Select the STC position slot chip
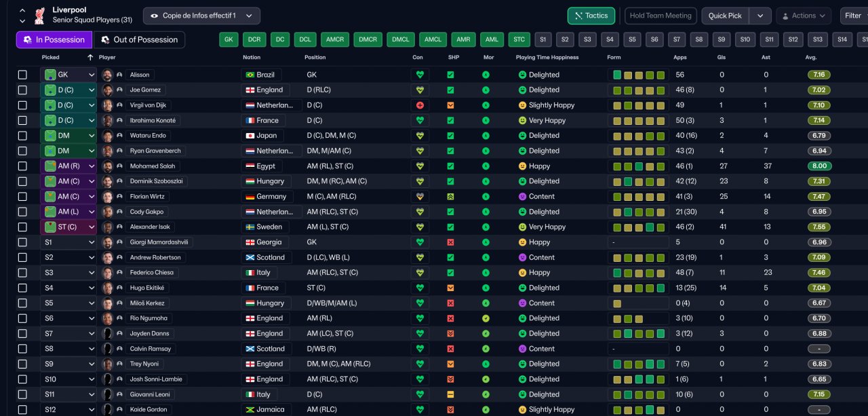This screenshot has height=416, width=868. click(x=519, y=39)
